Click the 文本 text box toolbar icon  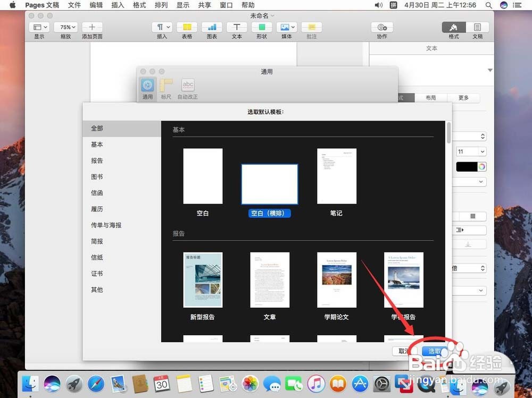point(237,27)
